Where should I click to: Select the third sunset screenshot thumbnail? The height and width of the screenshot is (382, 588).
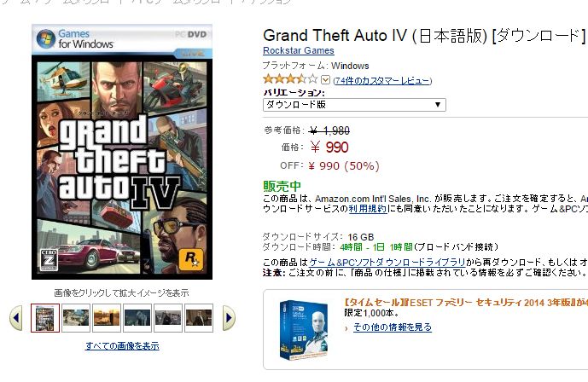[x=107, y=317]
